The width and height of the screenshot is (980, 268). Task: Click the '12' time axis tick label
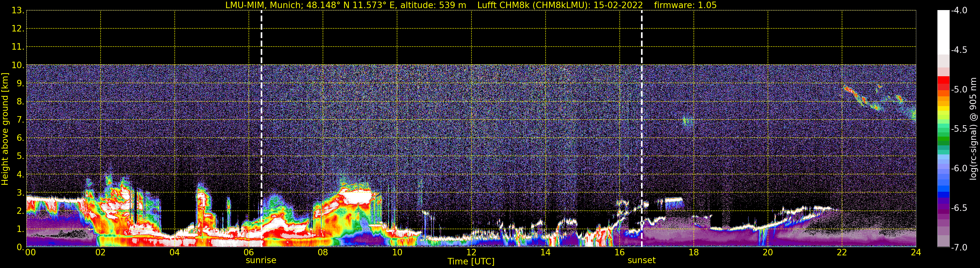click(x=471, y=252)
